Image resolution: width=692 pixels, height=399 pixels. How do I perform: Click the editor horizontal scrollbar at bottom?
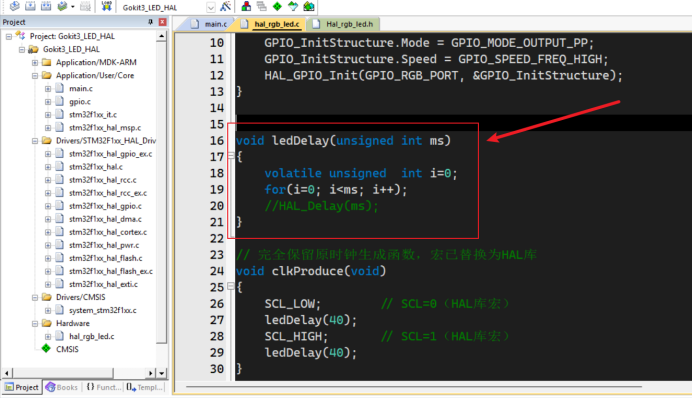pos(414,387)
